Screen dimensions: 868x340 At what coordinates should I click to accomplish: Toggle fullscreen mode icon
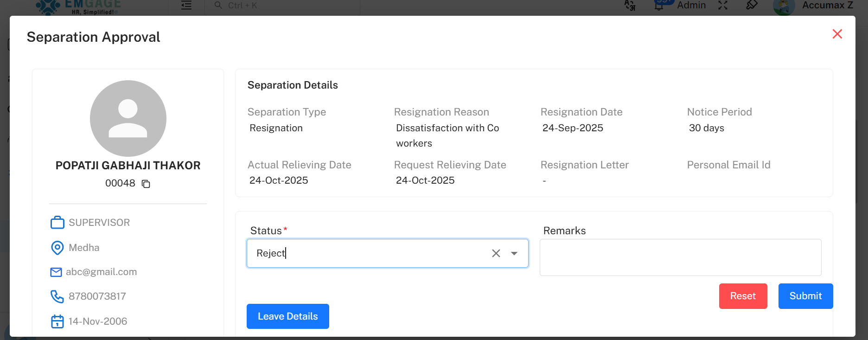pyautogui.click(x=723, y=6)
